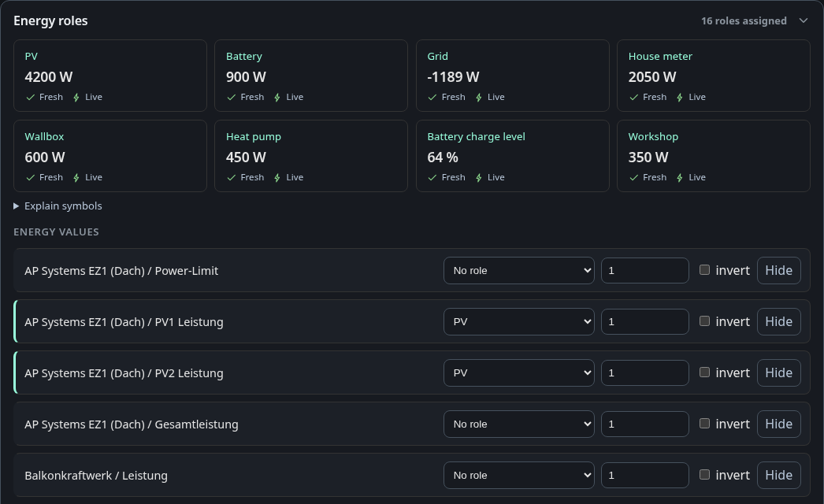Hide the PV2 Leistung row
Screen dimensions: 824x504
click(779, 372)
